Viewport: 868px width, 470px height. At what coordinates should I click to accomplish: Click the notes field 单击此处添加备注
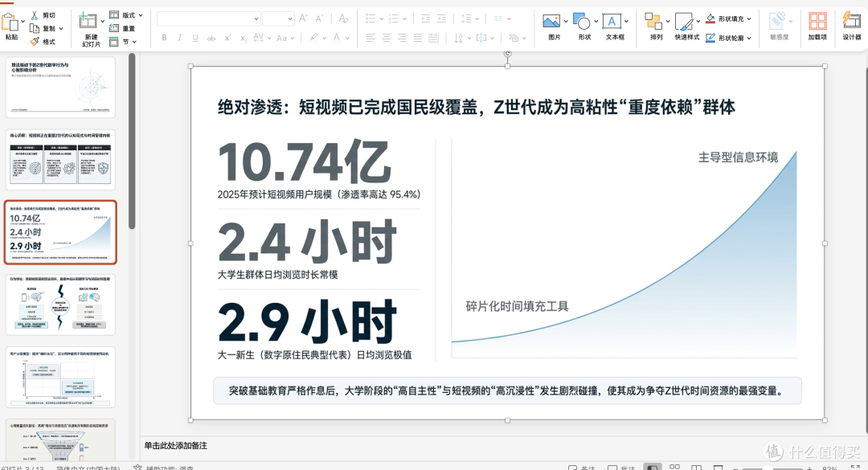[175, 446]
